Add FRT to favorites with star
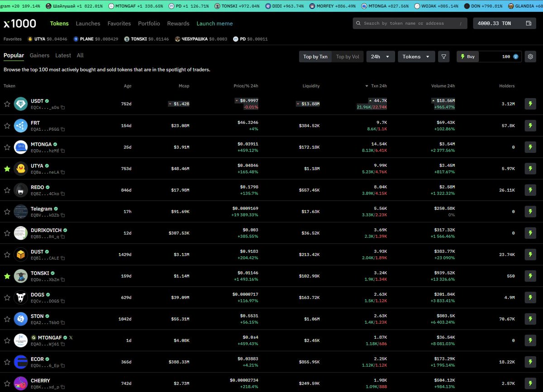This screenshot has height=392, width=543. 7,125
